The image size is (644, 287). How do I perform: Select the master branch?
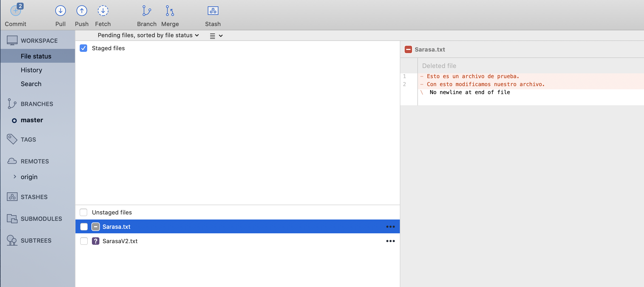tap(32, 120)
